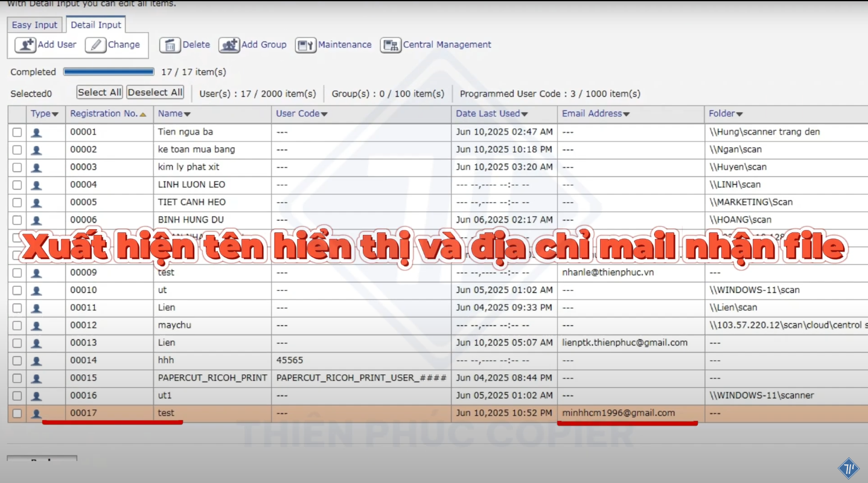Click the Completed progress bar
Image resolution: width=868 pixels, height=483 pixels.
point(109,72)
